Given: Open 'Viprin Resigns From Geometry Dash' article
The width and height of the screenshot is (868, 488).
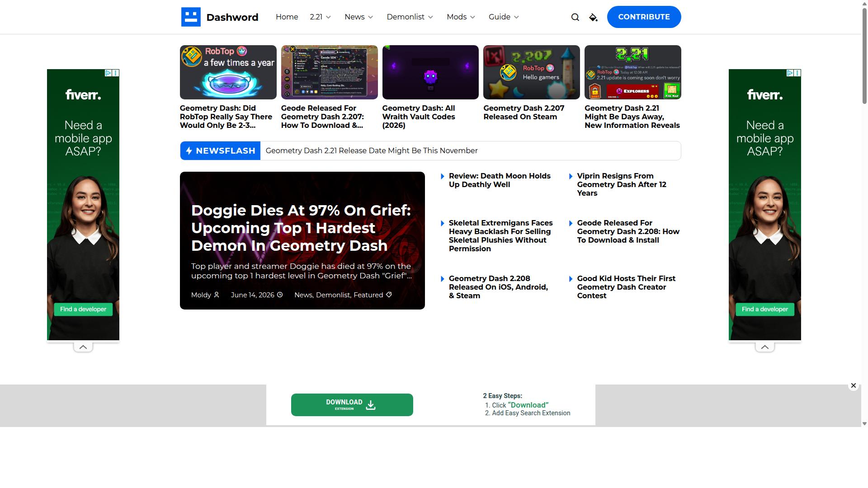Looking at the screenshot, I should click(622, 184).
